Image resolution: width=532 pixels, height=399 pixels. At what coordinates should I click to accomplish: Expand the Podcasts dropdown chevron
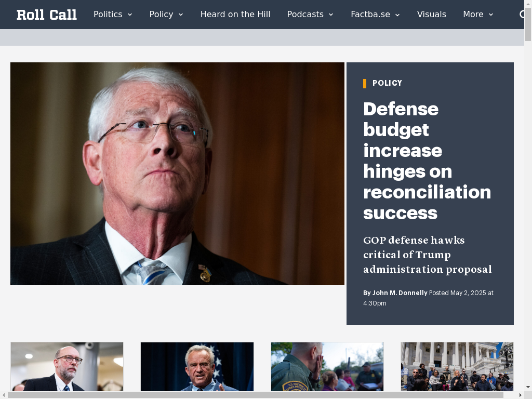tap(331, 15)
